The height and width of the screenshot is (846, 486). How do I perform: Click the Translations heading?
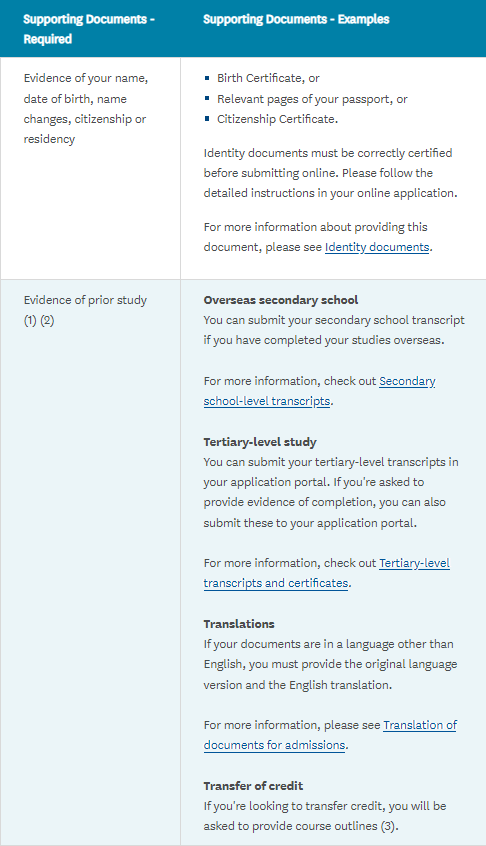(x=239, y=624)
